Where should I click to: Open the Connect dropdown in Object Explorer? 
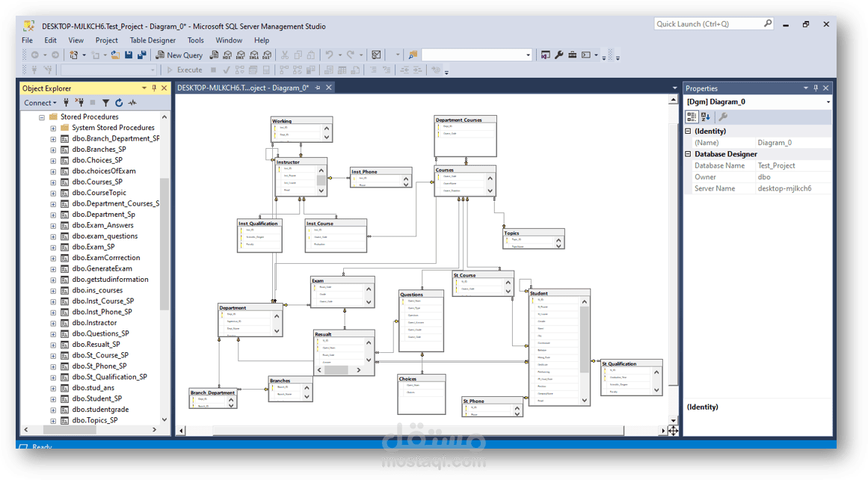pyautogui.click(x=40, y=102)
